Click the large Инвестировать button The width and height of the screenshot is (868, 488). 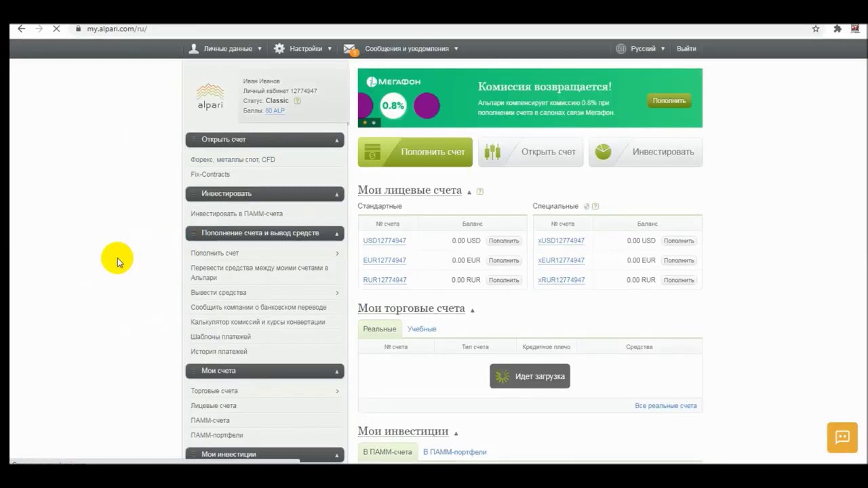coord(646,152)
